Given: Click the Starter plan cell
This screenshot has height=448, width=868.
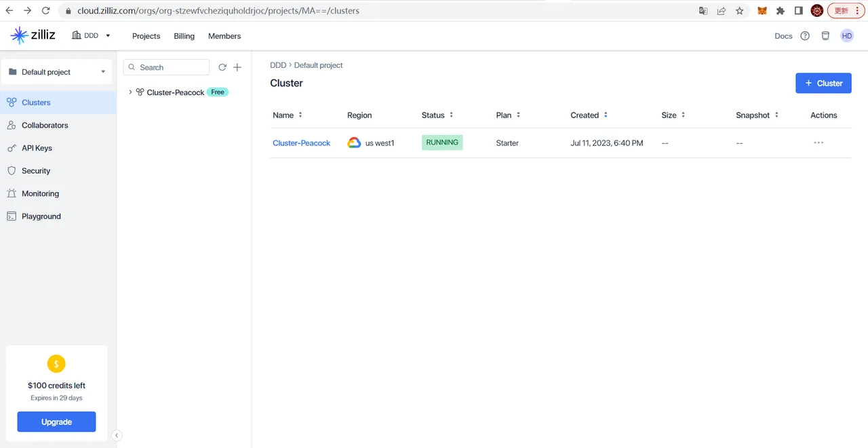Looking at the screenshot, I should pyautogui.click(x=507, y=143).
